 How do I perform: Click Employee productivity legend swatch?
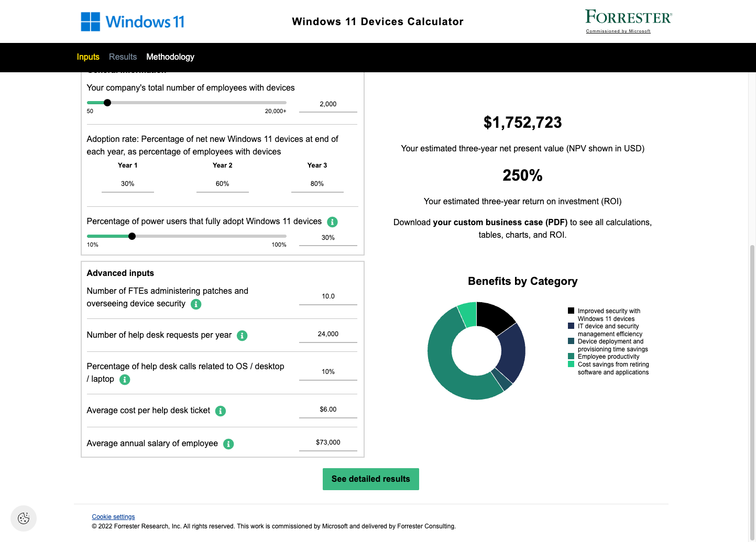(x=571, y=356)
